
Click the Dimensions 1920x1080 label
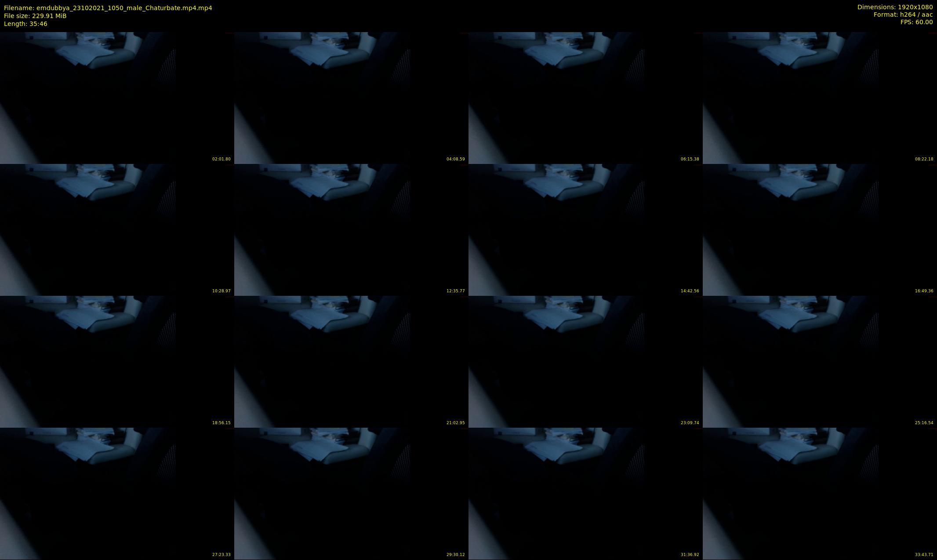coord(894,7)
